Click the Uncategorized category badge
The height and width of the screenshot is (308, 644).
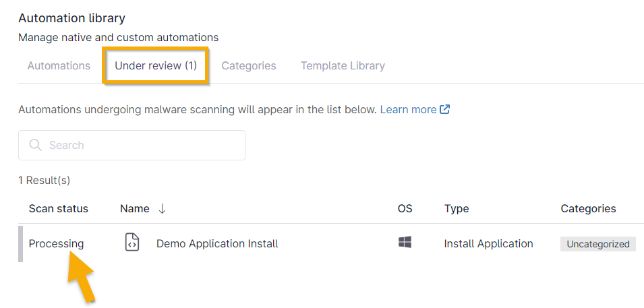coord(598,244)
